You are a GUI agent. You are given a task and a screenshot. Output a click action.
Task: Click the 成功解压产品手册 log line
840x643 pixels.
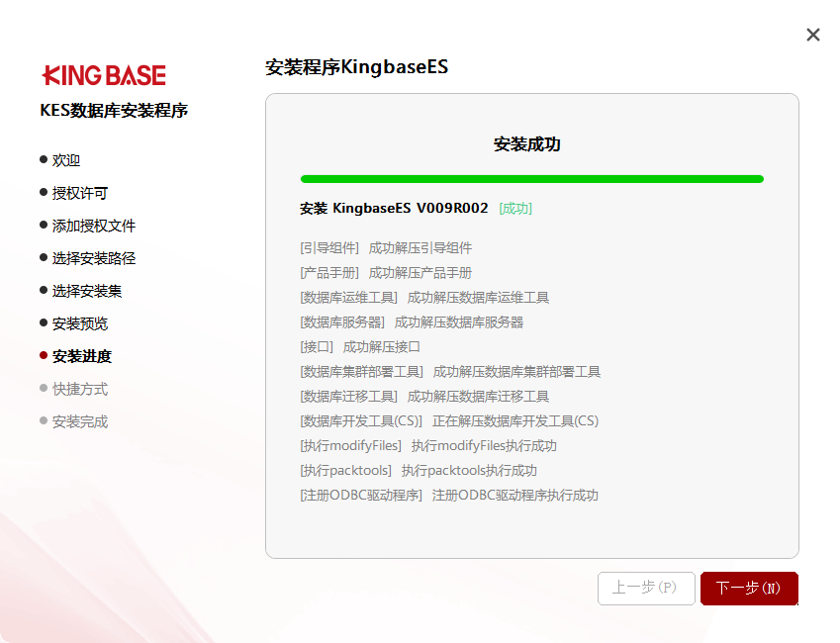(420, 273)
